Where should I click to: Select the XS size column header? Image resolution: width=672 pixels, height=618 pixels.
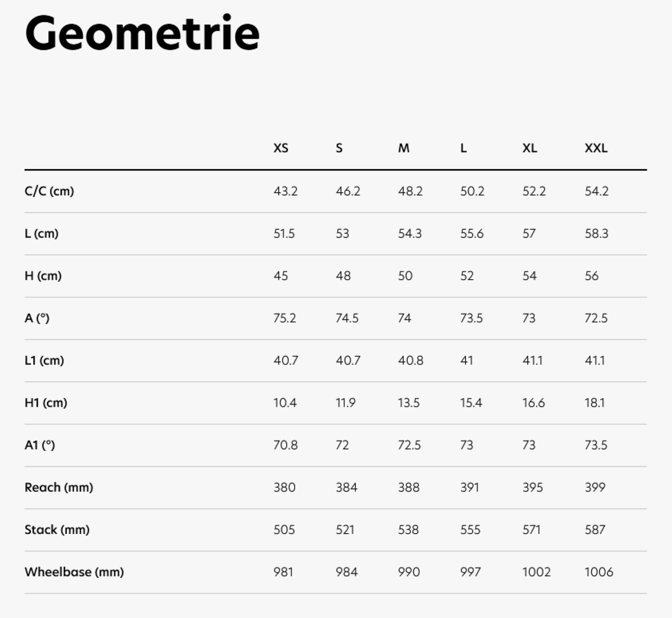281,148
